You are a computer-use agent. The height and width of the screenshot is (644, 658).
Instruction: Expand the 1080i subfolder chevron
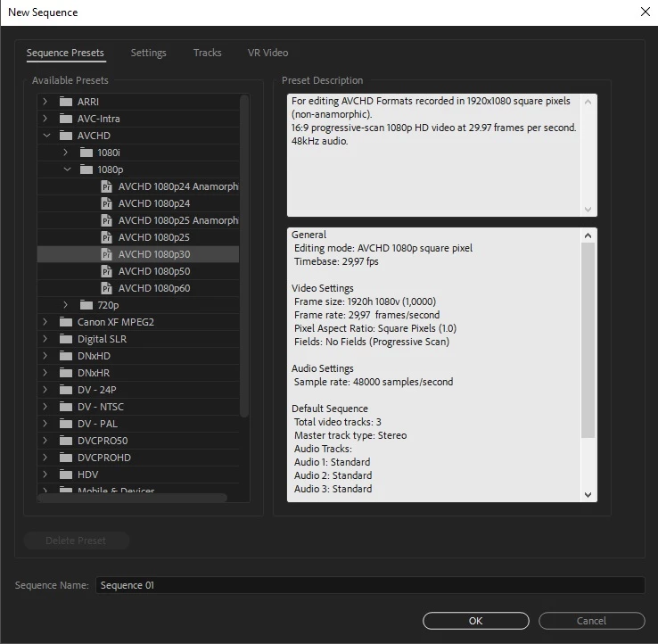65,152
